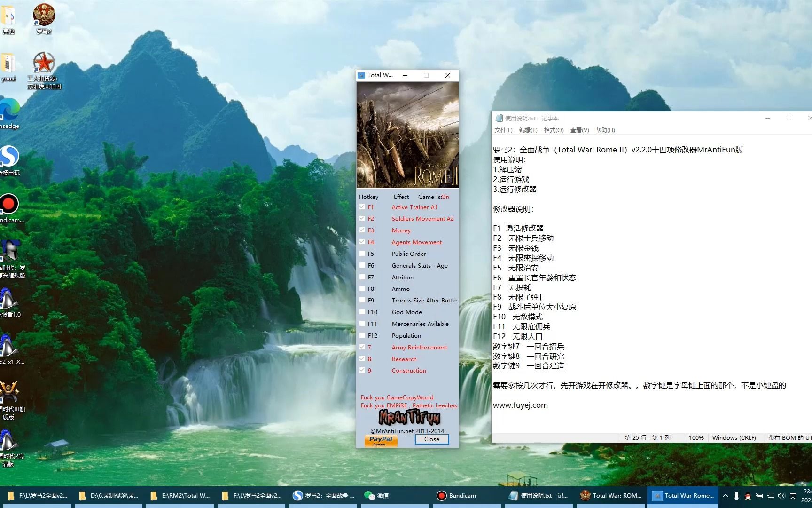Open the 查看(V) menu in Notepad
Screen dimensions: 812x508
[579, 130]
